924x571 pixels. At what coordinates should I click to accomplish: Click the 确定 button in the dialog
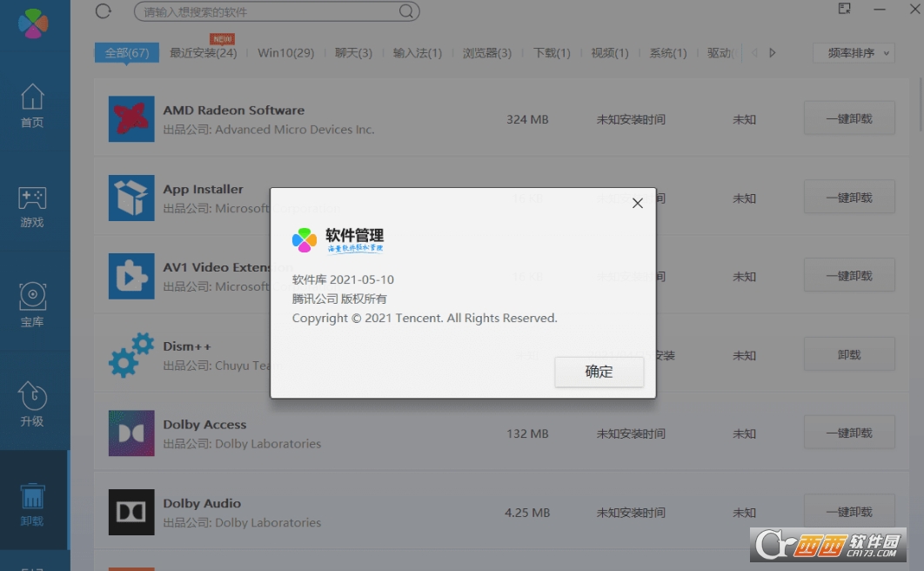pyautogui.click(x=599, y=372)
